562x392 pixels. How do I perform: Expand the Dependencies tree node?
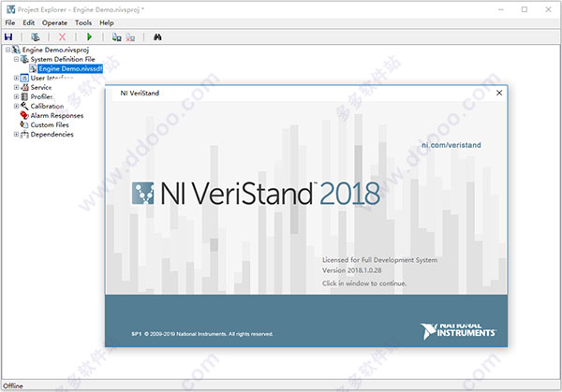point(16,134)
